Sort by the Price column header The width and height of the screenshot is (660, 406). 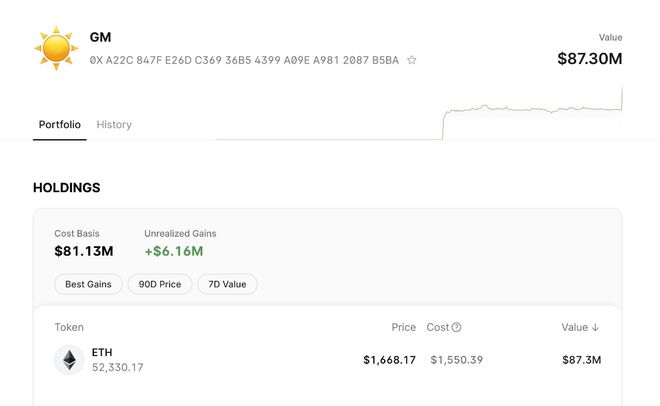click(403, 327)
